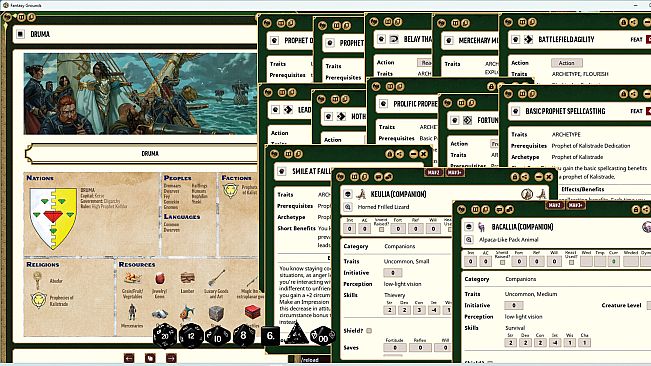Click share icon in Keulia companion window
This screenshot has width=651, height=366.
point(525,177)
